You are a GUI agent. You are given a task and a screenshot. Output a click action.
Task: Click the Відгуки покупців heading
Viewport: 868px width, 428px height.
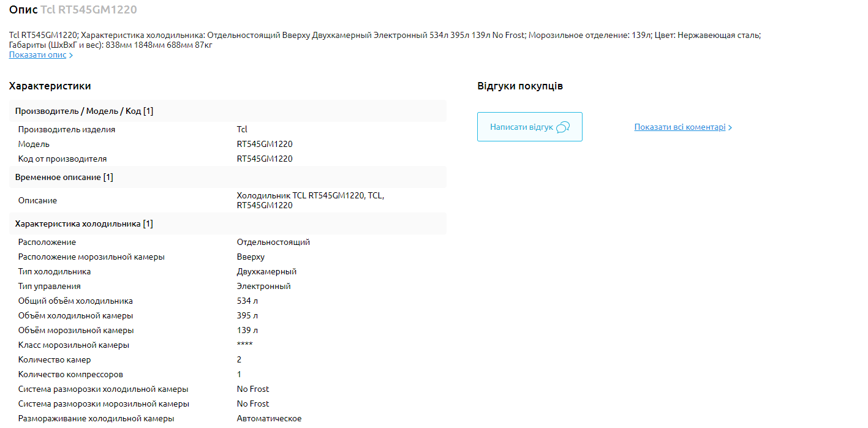[x=519, y=86]
